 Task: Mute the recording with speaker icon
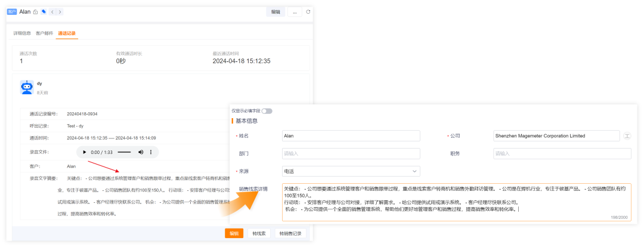[x=141, y=152]
